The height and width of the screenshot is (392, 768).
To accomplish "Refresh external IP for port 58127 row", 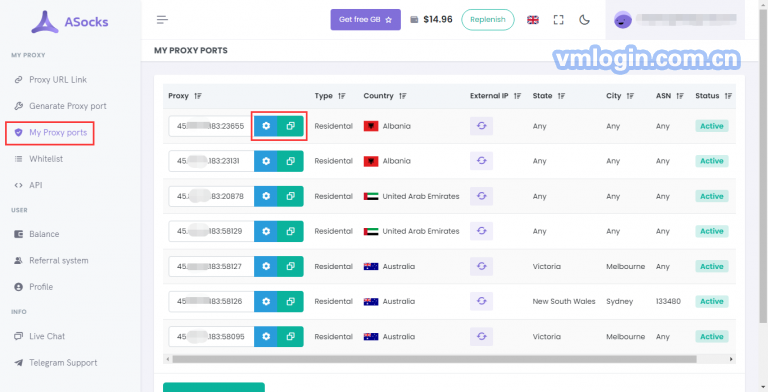I will [x=481, y=266].
